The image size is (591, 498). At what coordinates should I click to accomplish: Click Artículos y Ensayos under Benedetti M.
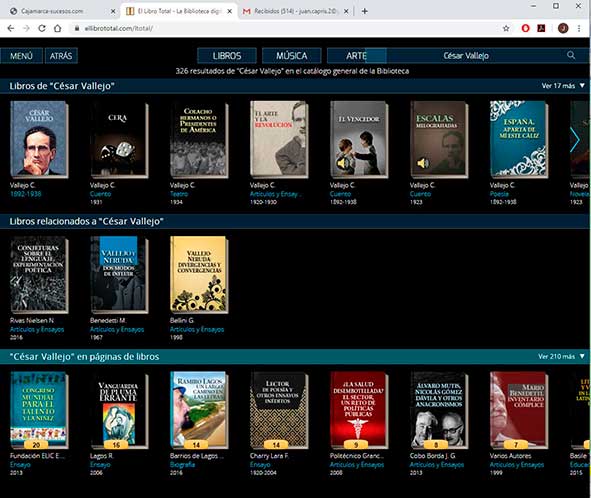117,329
